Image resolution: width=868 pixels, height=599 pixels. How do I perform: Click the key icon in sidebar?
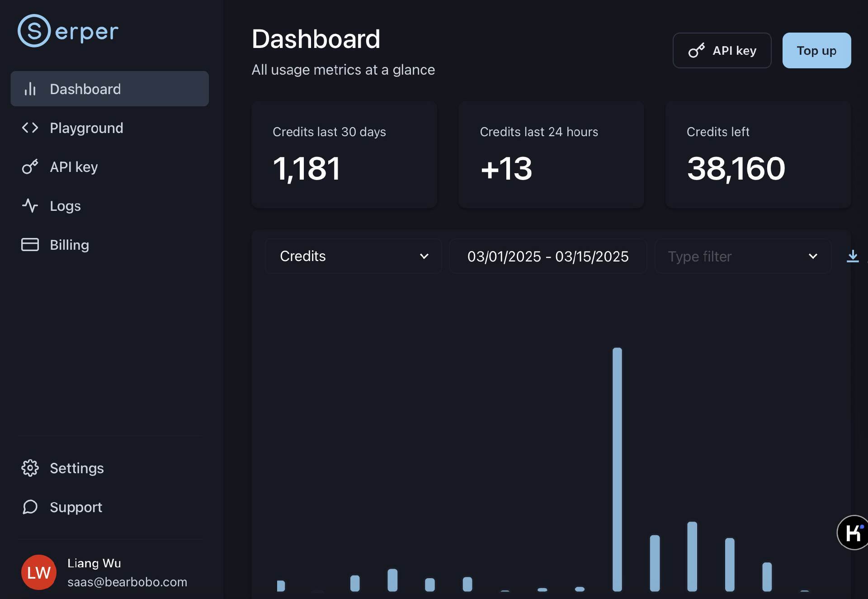[30, 166]
